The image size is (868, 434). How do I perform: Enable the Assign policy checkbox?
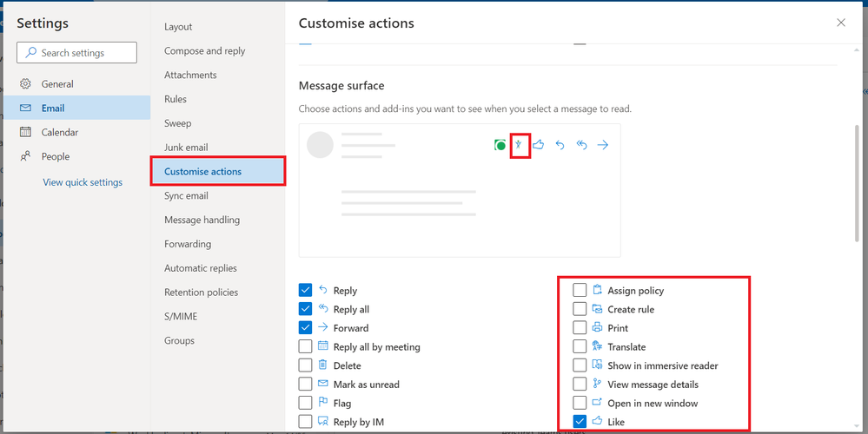[x=580, y=290]
